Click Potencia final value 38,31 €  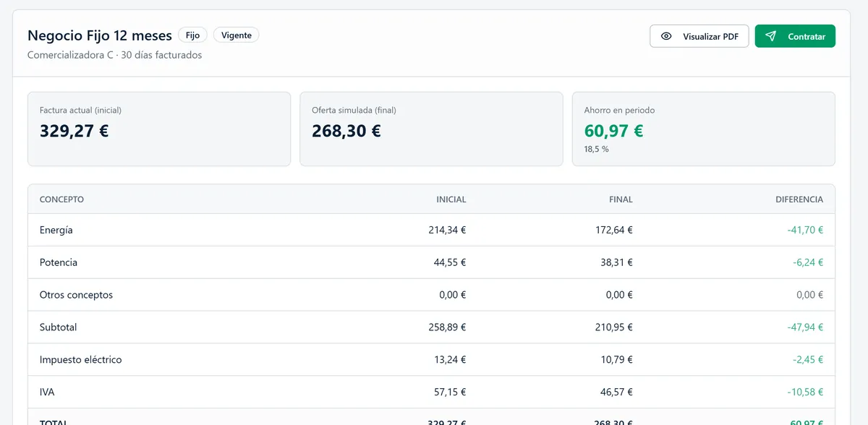coord(616,262)
